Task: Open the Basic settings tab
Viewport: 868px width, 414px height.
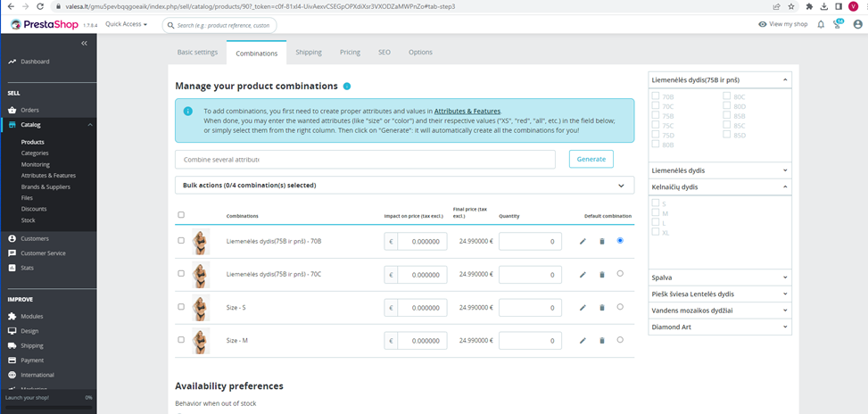Action: pyautogui.click(x=197, y=53)
